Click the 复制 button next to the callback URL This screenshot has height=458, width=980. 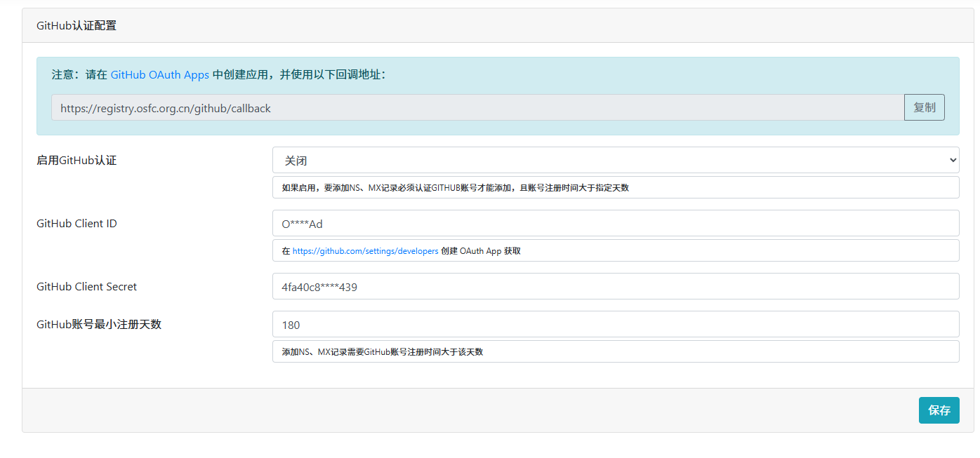[x=925, y=107]
